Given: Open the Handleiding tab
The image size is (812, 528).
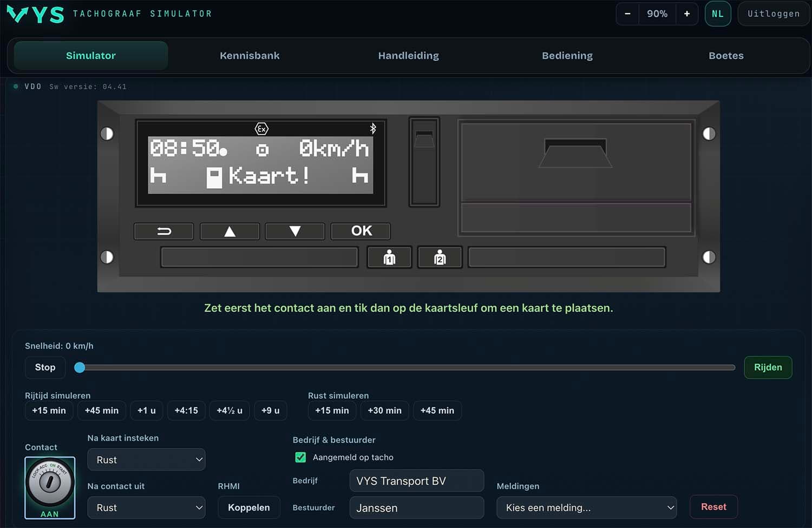Looking at the screenshot, I should coord(409,55).
